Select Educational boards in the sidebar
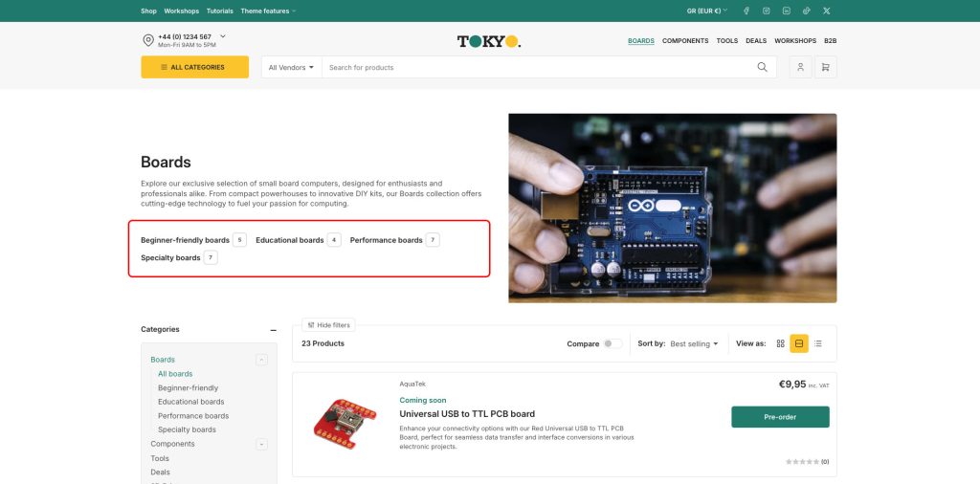The height and width of the screenshot is (484, 980). pos(190,402)
